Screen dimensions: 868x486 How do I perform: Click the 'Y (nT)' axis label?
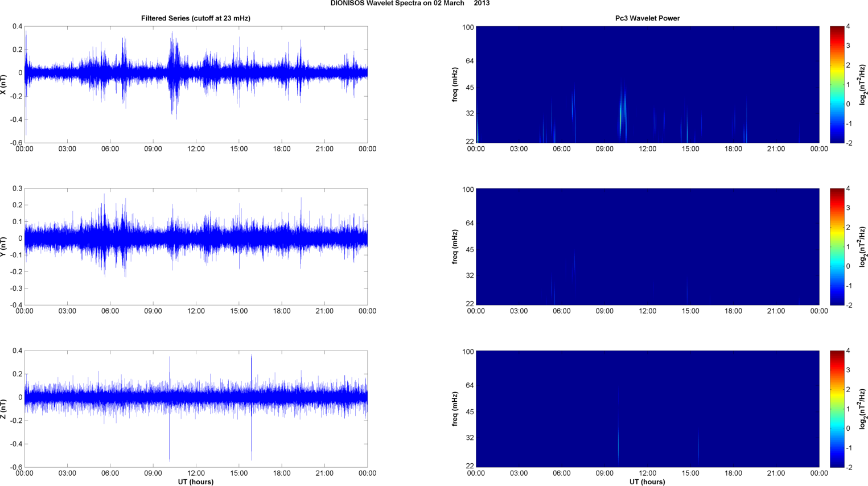pos(4,247)
